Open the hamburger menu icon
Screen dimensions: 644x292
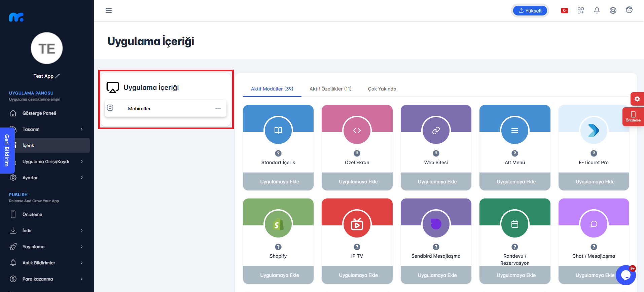coord(109,10)
